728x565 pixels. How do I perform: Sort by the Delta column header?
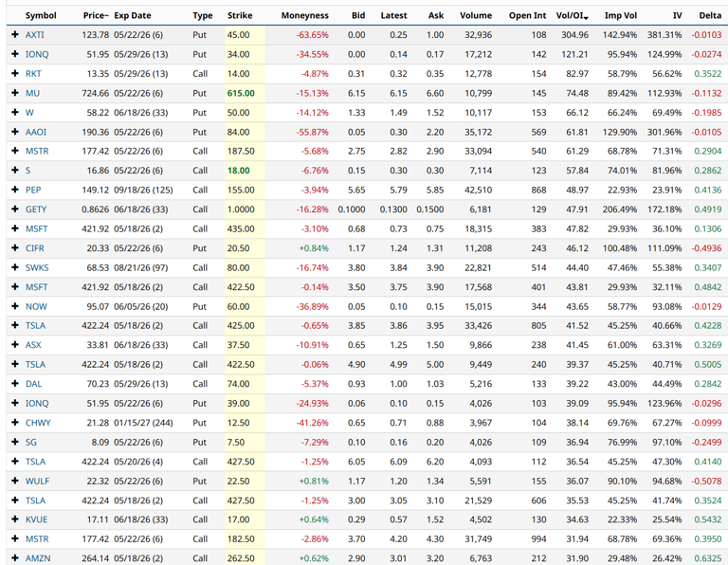coord(710,15)
